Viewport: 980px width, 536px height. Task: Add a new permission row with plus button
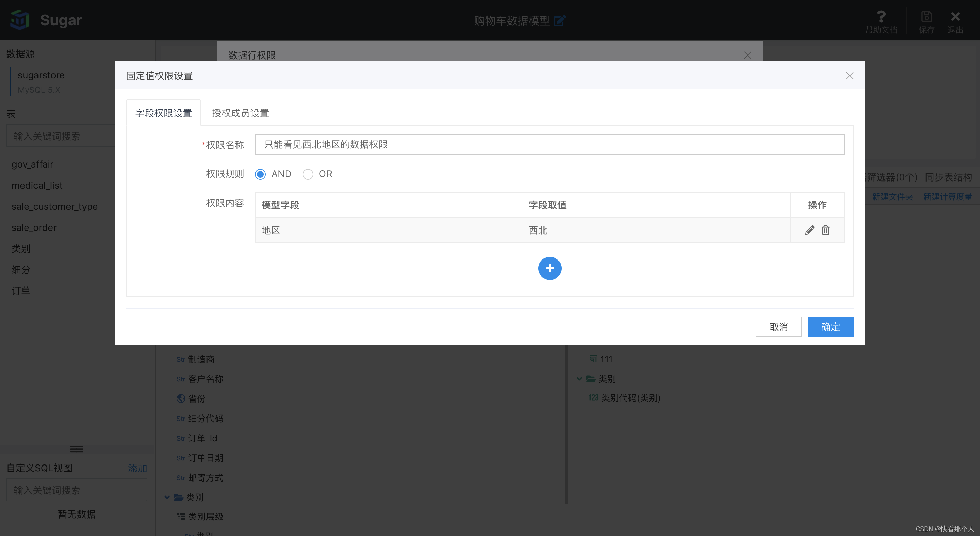tap(550, 268)
